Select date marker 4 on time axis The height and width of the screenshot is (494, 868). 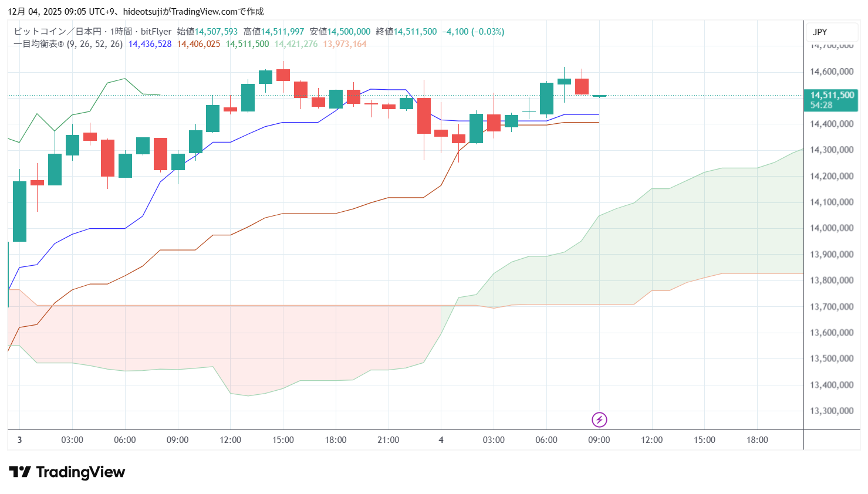click(441, 440)
